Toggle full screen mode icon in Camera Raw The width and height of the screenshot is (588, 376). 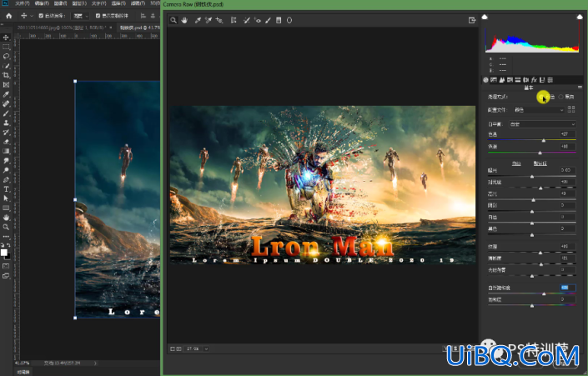(472, 20)
